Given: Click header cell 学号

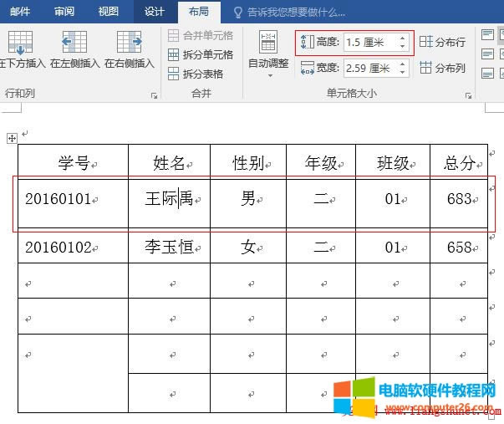Looking at the screenshot, I should click(x=73, y=161).
